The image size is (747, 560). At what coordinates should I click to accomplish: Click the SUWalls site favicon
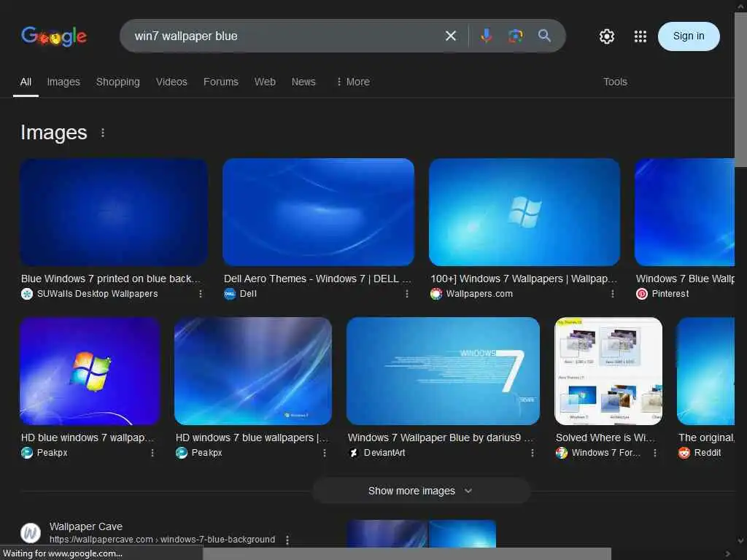tap(27, 294)
